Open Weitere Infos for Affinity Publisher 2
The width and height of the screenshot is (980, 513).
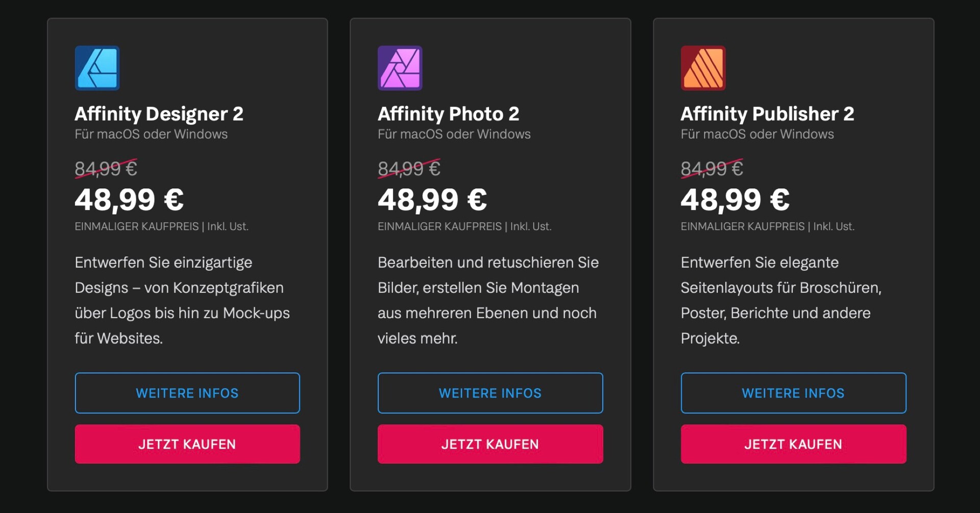point(794,393)
